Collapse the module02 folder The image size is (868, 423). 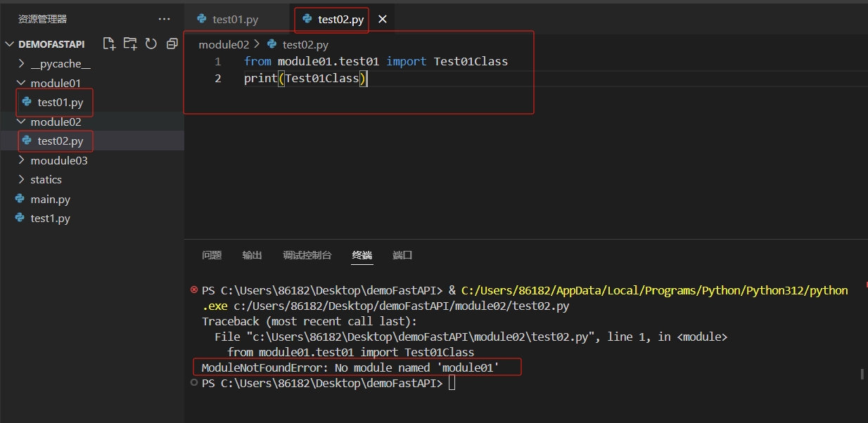(x=55, y=122)
